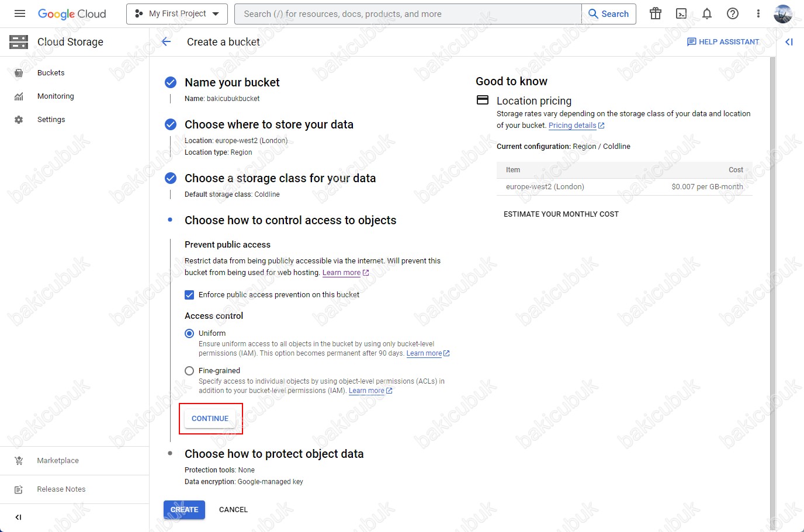
Task: Open the My First Project dropdown
Action: tap(177, 13)
